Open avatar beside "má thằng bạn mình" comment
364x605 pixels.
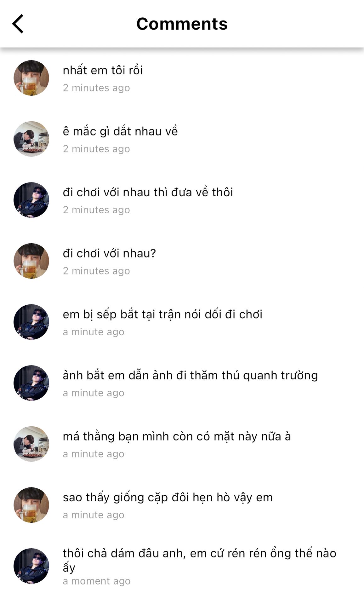31,444
